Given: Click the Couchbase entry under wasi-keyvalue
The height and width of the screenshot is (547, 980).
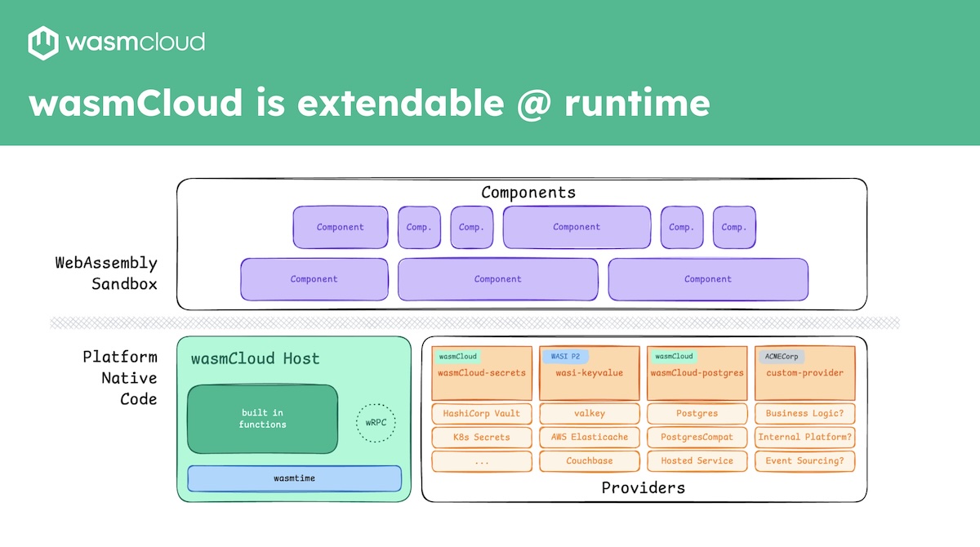Looking at the screenshot, I should click(590, 460).
